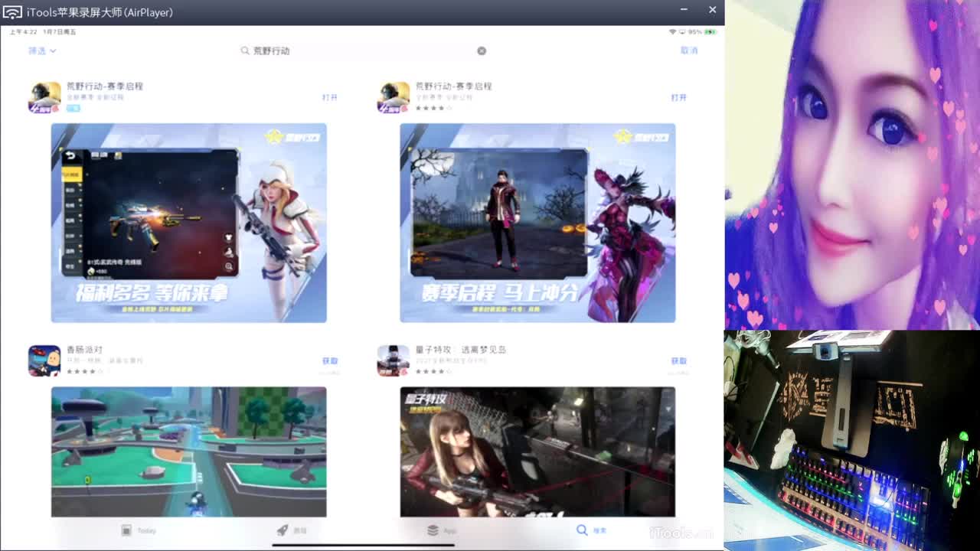Open the 量子特攻 app icon
Screen dimensions: 980x551
(x=394, y=360)
